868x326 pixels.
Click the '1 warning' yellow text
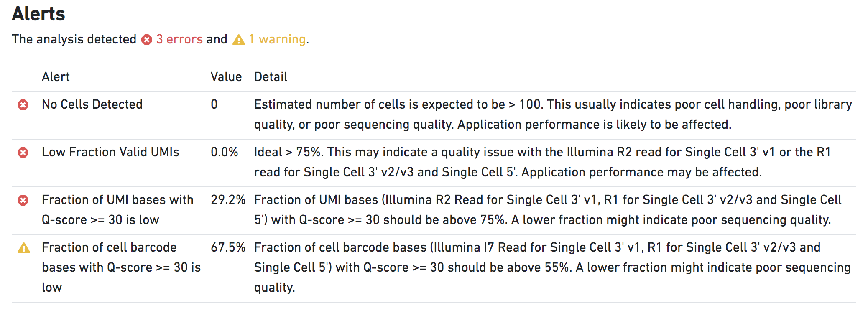pos(278,39)
